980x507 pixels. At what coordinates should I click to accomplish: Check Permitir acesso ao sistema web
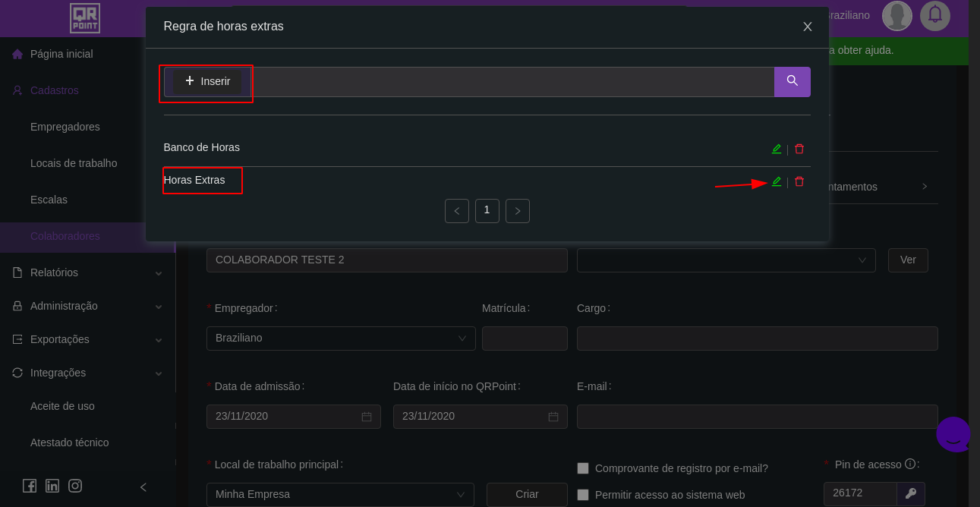pos(583,495)
